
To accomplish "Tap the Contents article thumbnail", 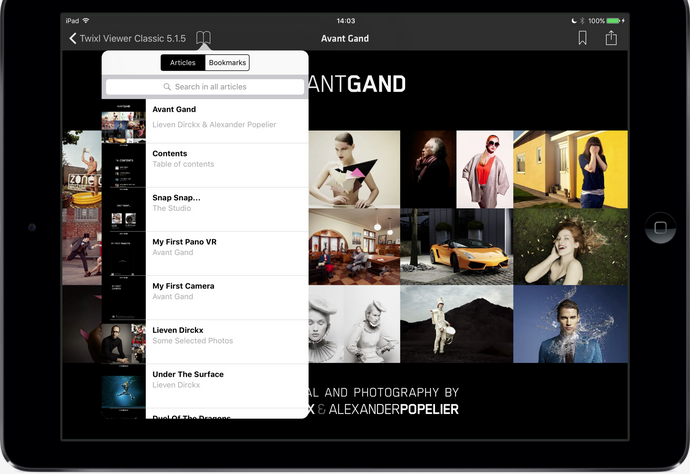I will 124,165.
